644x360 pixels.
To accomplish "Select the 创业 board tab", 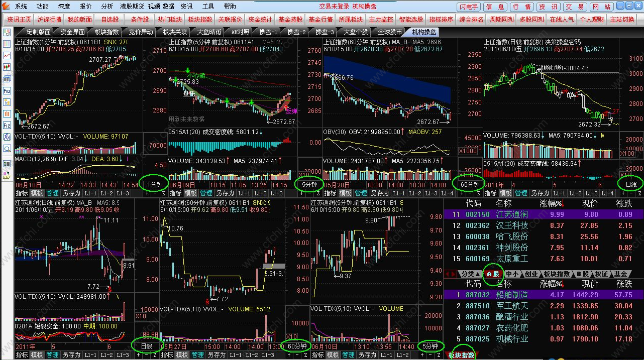I will coord(530,274).
